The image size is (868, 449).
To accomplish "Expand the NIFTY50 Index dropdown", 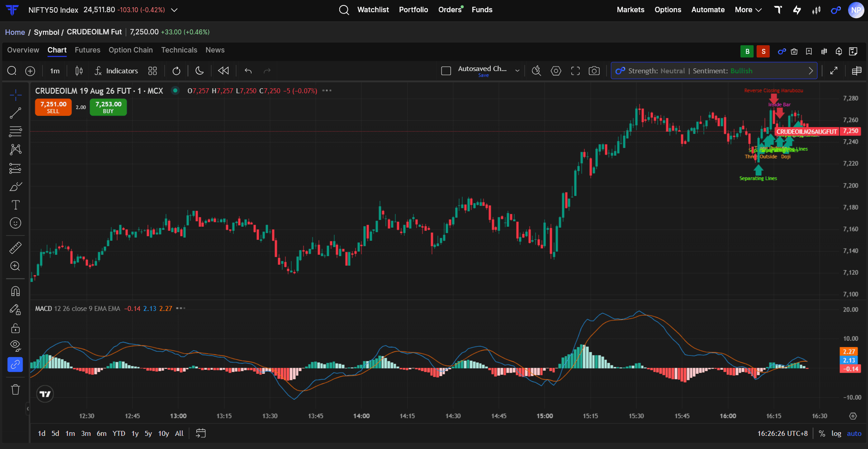I will (x=174, y=10).
